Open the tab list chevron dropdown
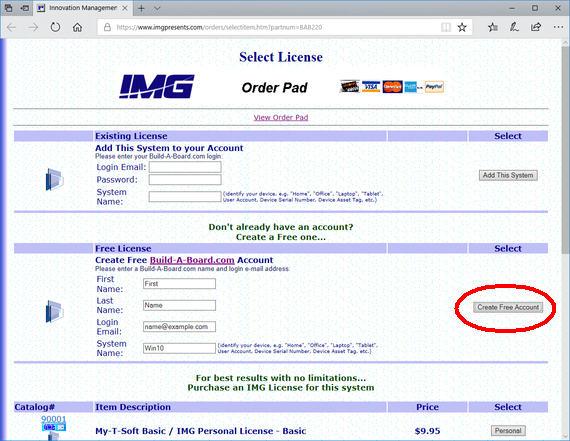The image size is (570, 441). tap(157, 8)
